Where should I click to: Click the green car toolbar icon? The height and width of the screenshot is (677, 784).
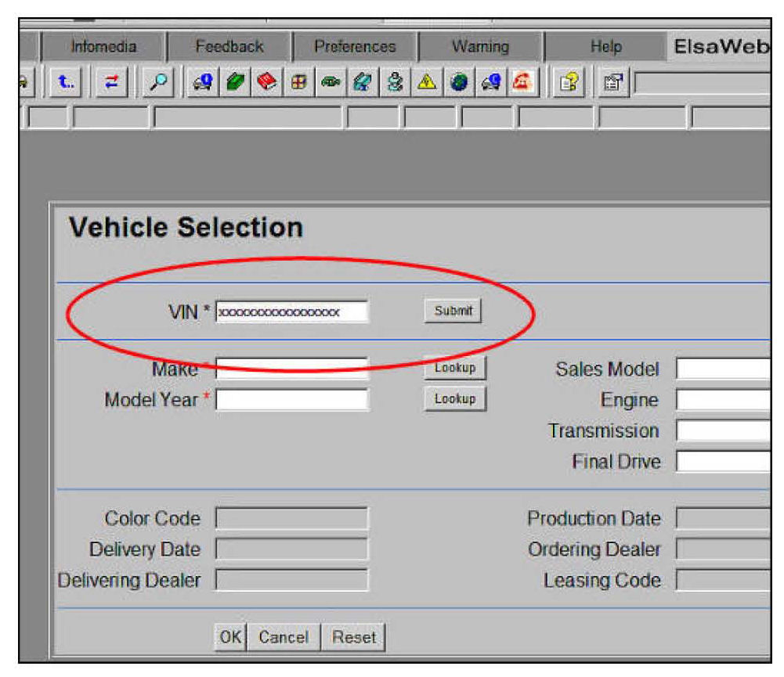(331, 81)
